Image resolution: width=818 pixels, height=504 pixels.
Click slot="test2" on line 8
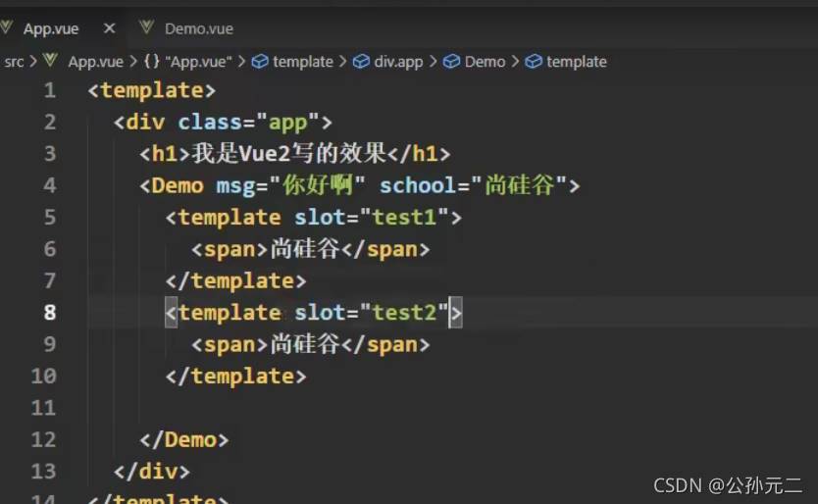click(372, 313)
